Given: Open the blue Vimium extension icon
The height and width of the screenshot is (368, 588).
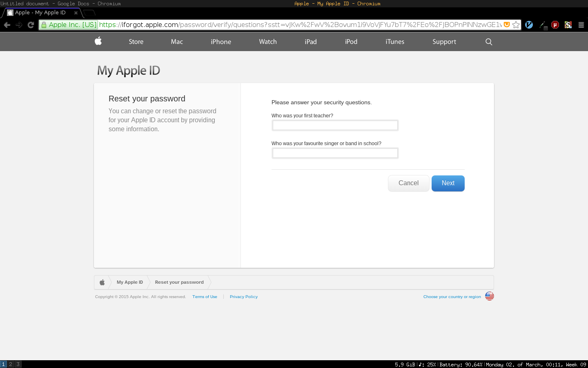Looking at the screenshot, I should click(x=529, y=25).
